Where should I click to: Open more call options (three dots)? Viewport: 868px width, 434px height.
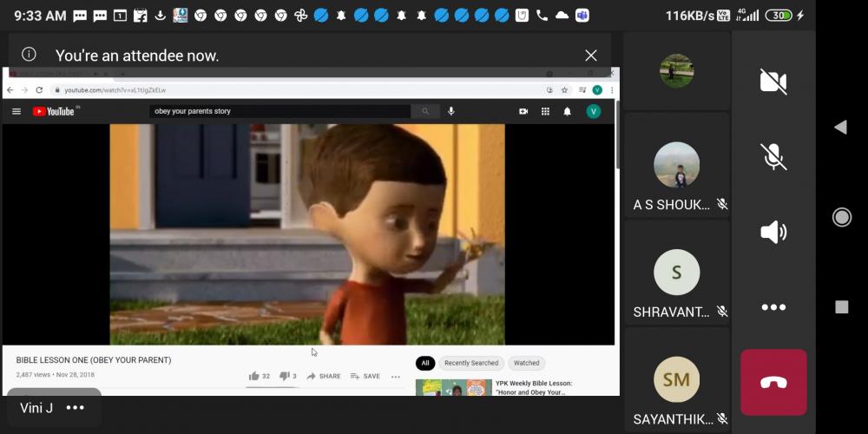point(773,307)
